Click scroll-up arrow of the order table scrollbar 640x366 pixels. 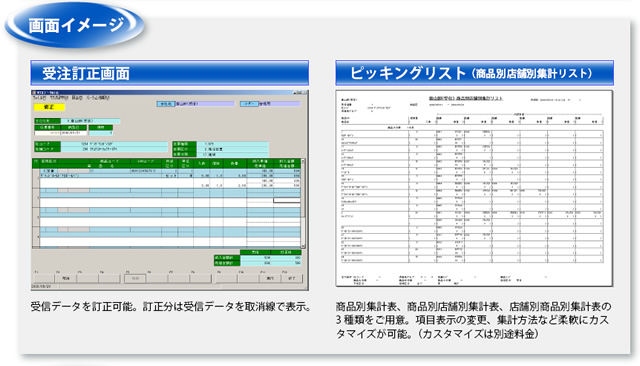coord(303,162)
